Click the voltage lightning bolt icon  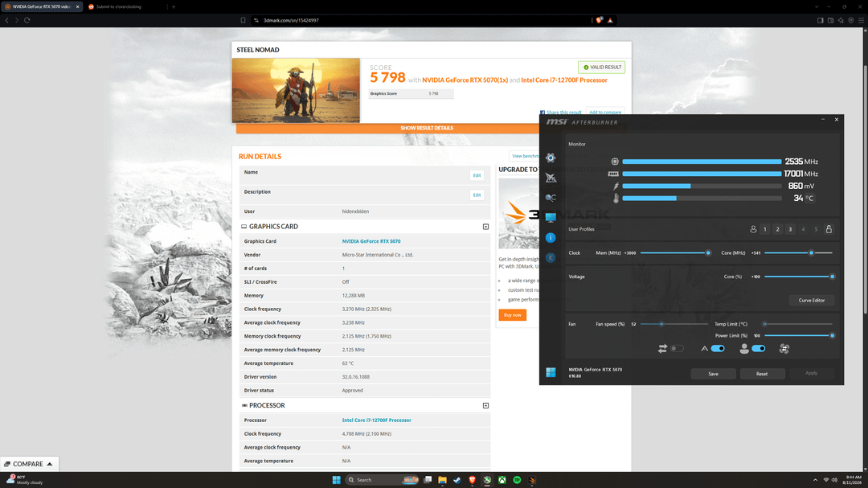(616, 187)
